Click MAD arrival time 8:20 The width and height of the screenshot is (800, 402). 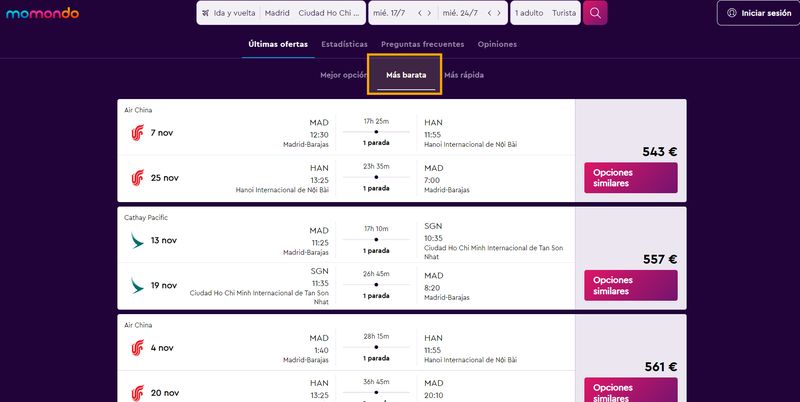point(432,288)
